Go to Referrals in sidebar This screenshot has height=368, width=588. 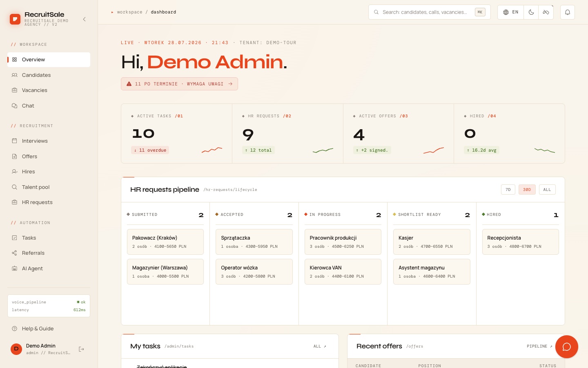point(49,253)
